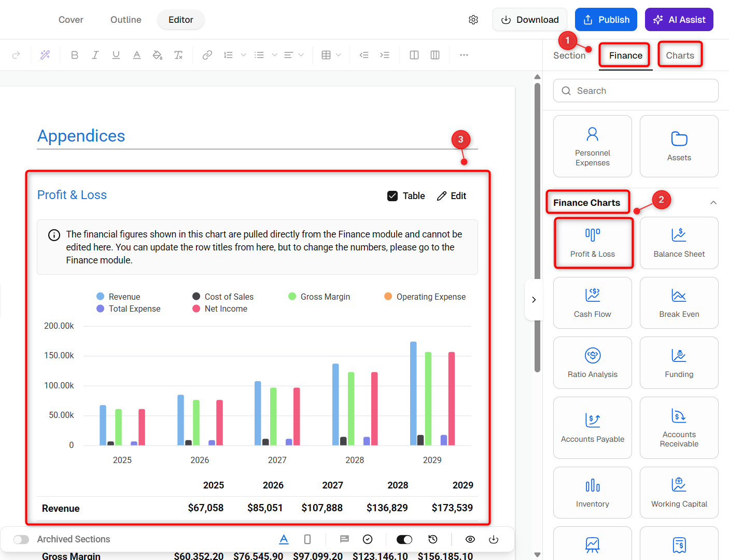Toggle Cost of Sales legend item
Image resolution: width=729 pixels, height=560 pixels.
click(223, 297)
